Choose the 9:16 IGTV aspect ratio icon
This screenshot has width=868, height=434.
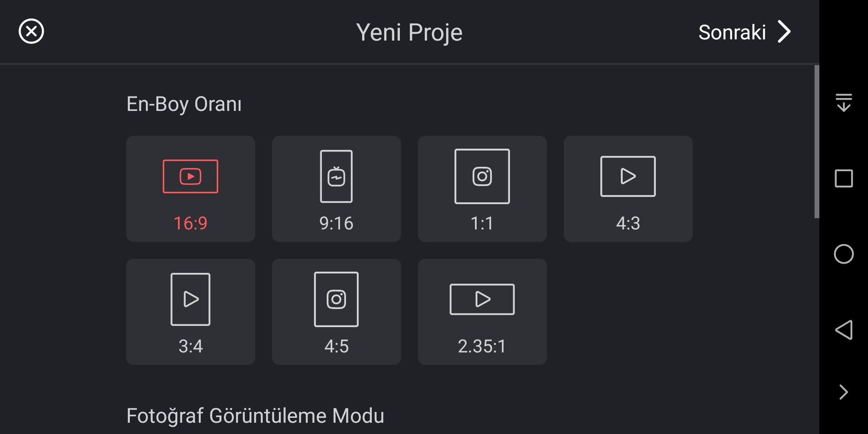tap(336, 176)
